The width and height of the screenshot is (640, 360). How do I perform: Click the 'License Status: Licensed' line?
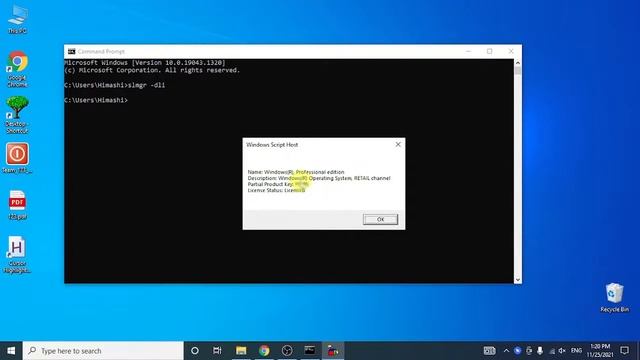276,190
